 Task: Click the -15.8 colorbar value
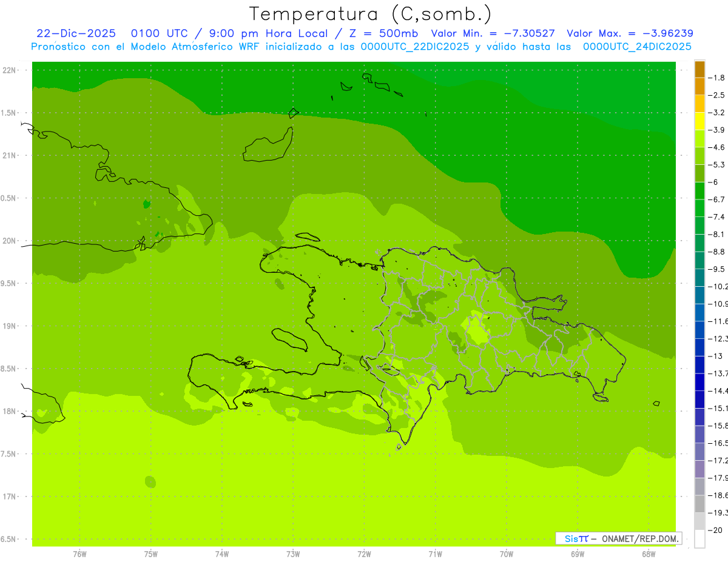pyautogui.click(x=718, y=426)
